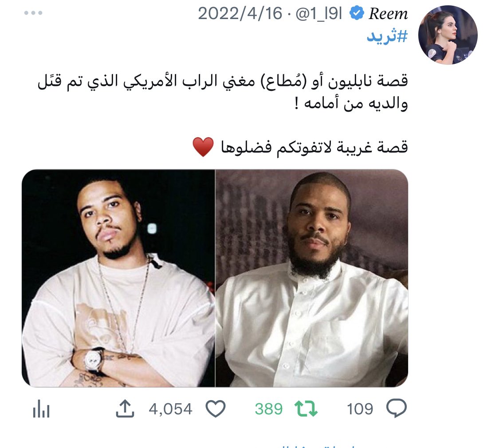Image resolution: width=499 pixels, height=448 pixels.
Task: Open the right photo with white shirt
Action: pyautogui.click(x=312, y=278)
